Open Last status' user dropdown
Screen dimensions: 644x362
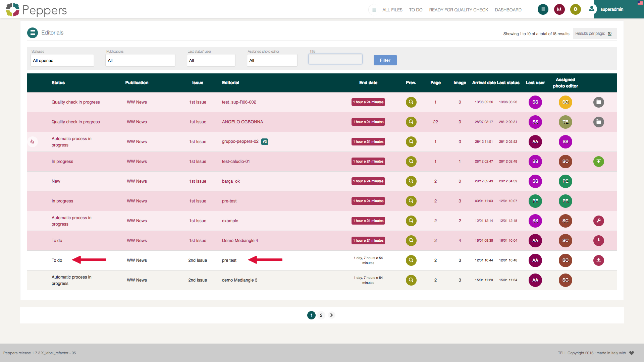coord(211,61)
